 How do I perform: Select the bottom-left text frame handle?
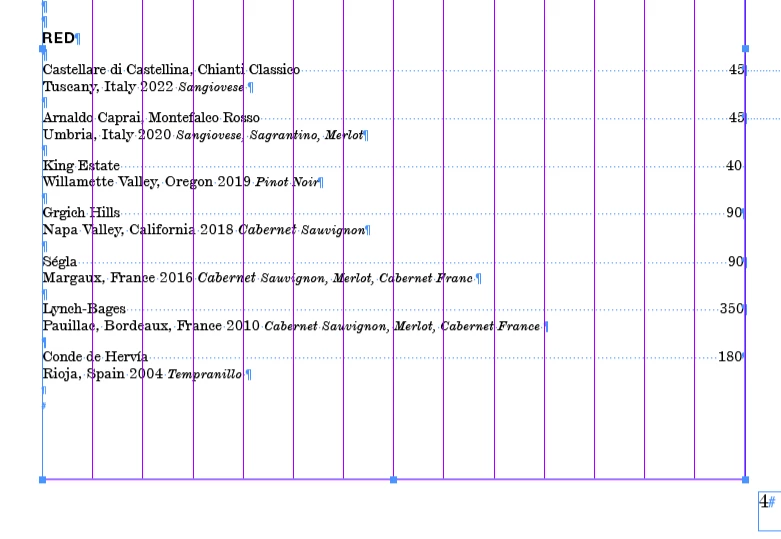click(42, 480)
